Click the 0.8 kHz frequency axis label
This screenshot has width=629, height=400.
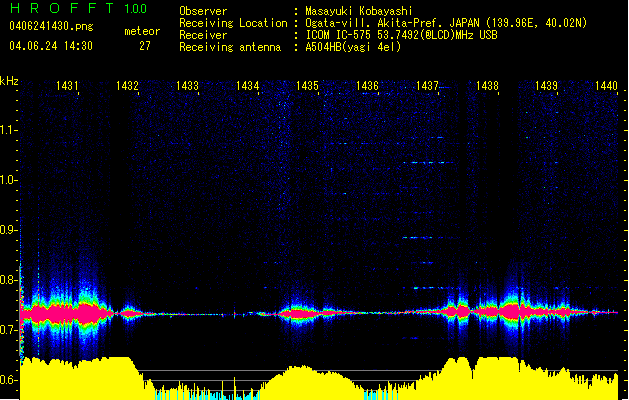tap(9, 280)
